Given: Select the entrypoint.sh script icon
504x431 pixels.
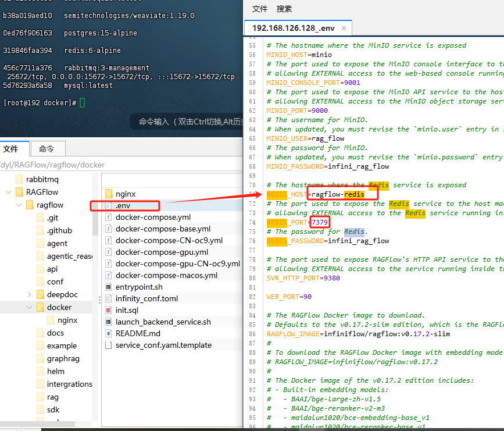Looking at the screenshot, I should coord(109,287).
